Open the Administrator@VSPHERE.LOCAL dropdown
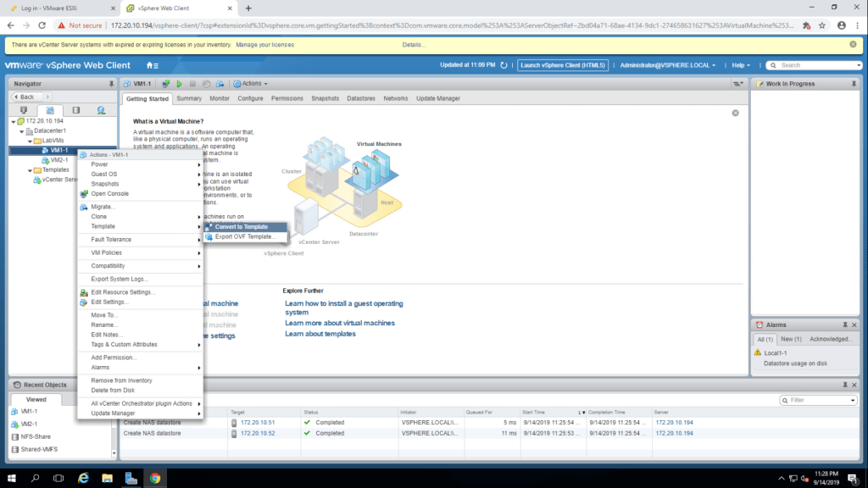Screen dimensions: 868x488 [668, 65]
